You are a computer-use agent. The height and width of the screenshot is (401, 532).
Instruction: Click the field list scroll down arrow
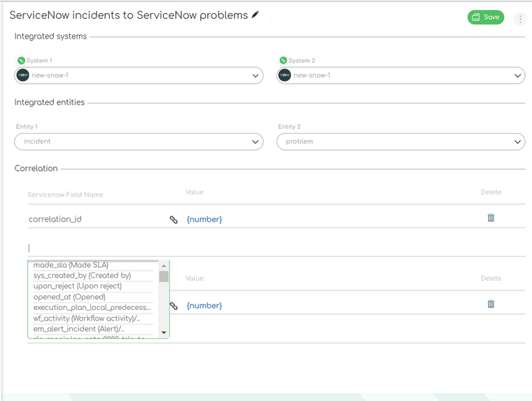(164, 332)
